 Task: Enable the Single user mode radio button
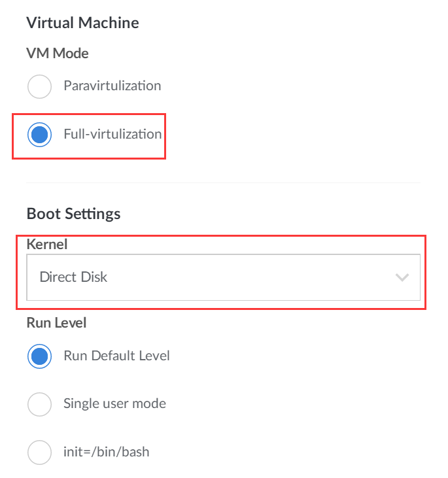point(39,404)
